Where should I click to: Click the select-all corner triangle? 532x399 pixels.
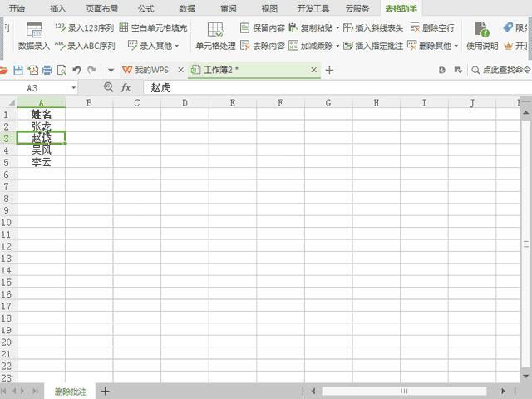pyautogui.click(x=11, y=102)
